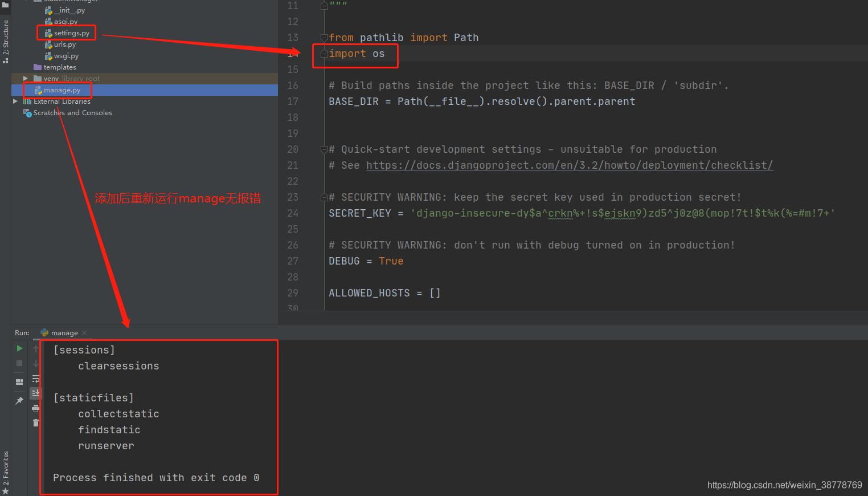Screen dimensions: 868x496
Task: Click the down arrow navigation icon in console
Action: (x=35, y=363)
